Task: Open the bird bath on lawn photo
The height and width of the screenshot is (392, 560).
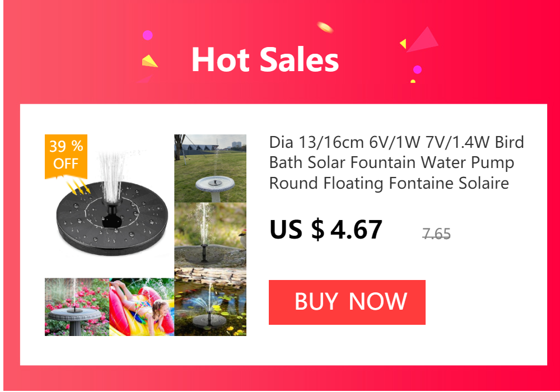Action: [211, 169]
